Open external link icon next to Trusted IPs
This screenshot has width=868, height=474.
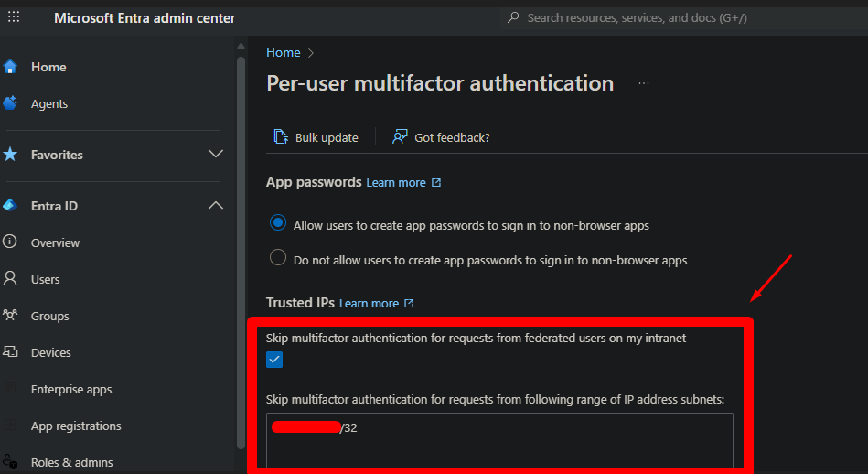pos(409,304)
